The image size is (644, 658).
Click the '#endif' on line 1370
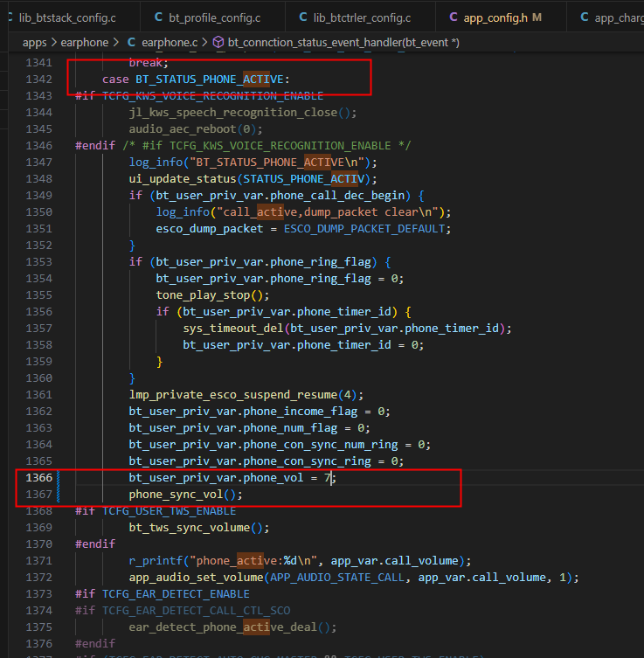pyautogui.click(x=95, y=544)
